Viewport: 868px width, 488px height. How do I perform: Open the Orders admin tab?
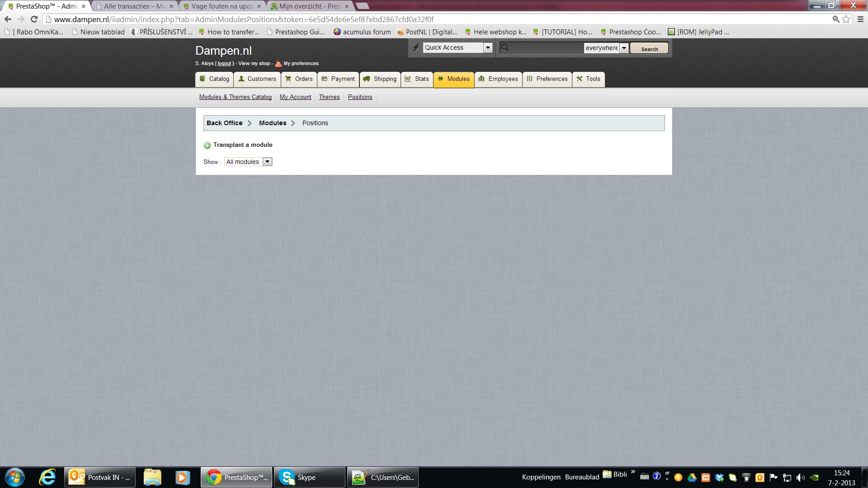(299, 79)
